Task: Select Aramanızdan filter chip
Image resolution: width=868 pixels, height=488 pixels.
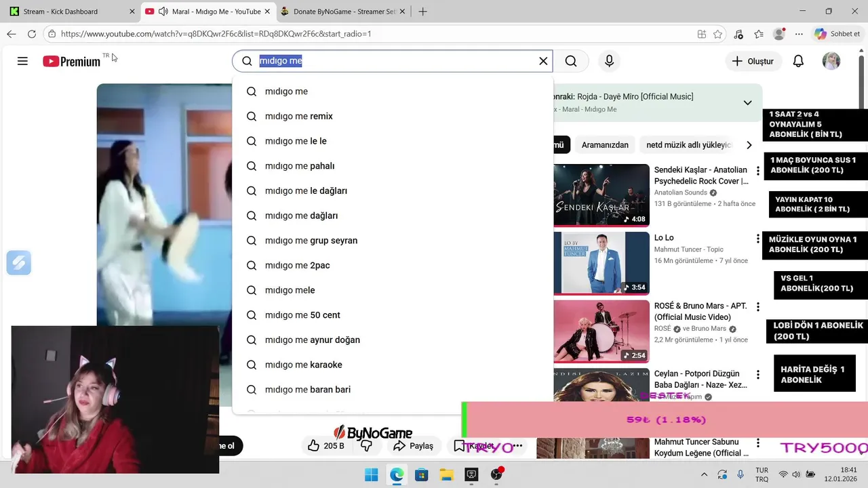Action: 605,145
